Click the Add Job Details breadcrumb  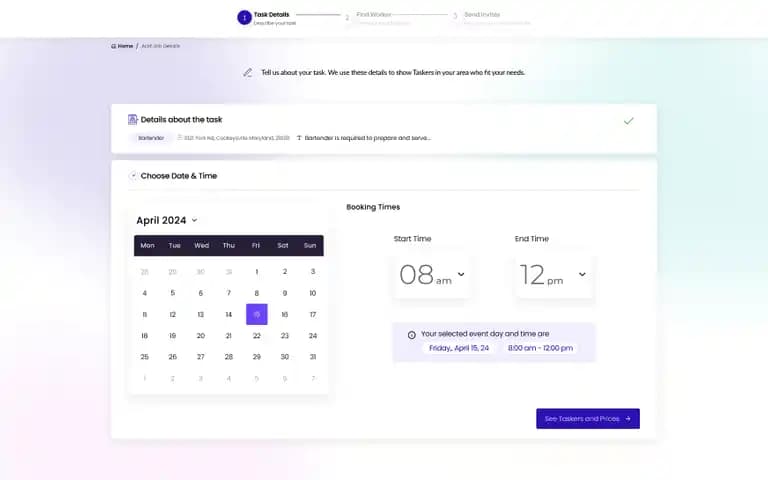tap(161, 46)
